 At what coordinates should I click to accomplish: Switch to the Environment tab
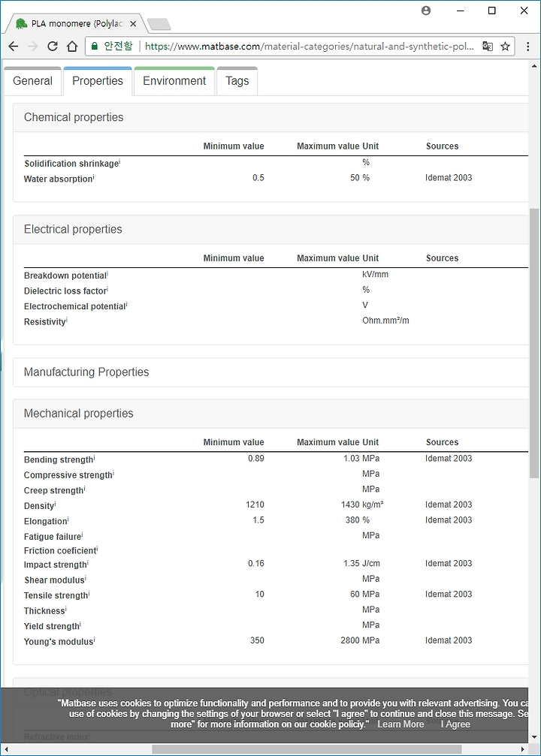click(174, 81)
